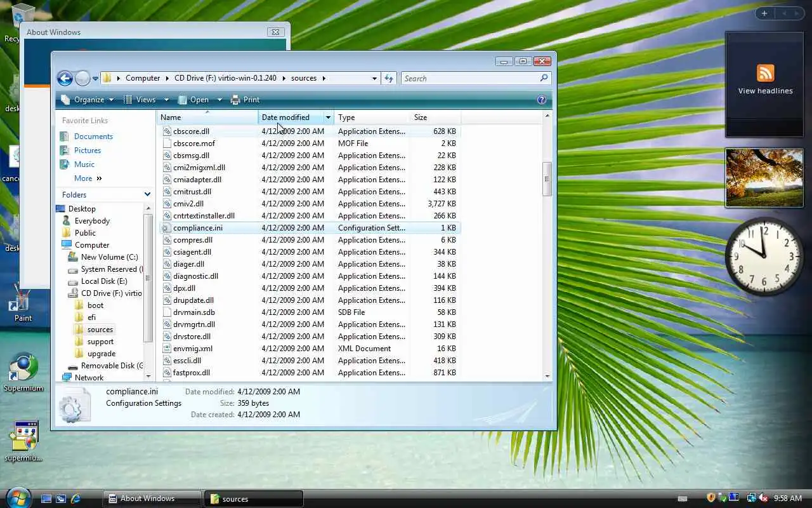This screenshot has height=508, width=812.
Task: Click the taskbar security shield tray icon
Action: tap(711, 498)
